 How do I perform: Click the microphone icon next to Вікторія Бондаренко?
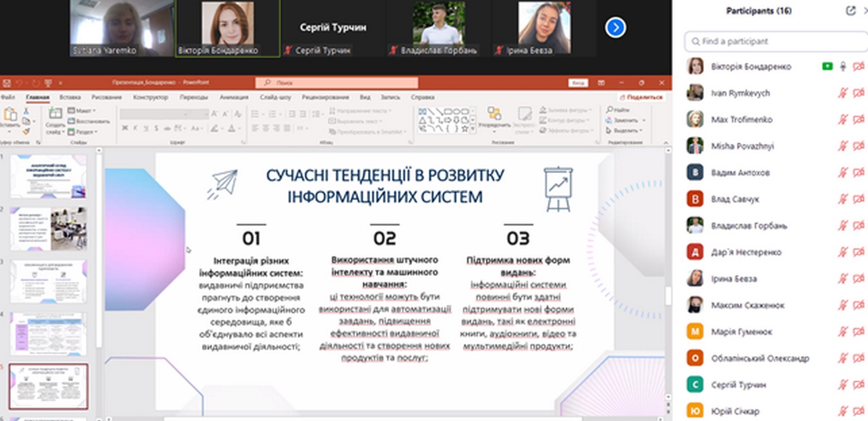tap(843, 67)
